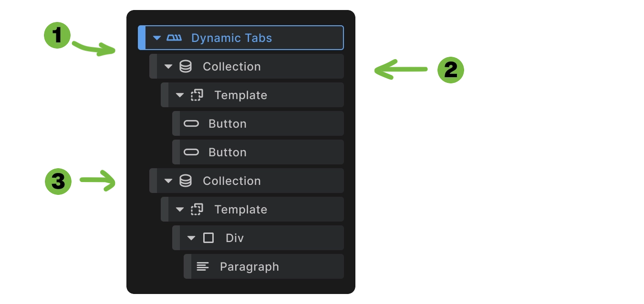Select the second Collection layer
The image size is (644, 304).
232,181
